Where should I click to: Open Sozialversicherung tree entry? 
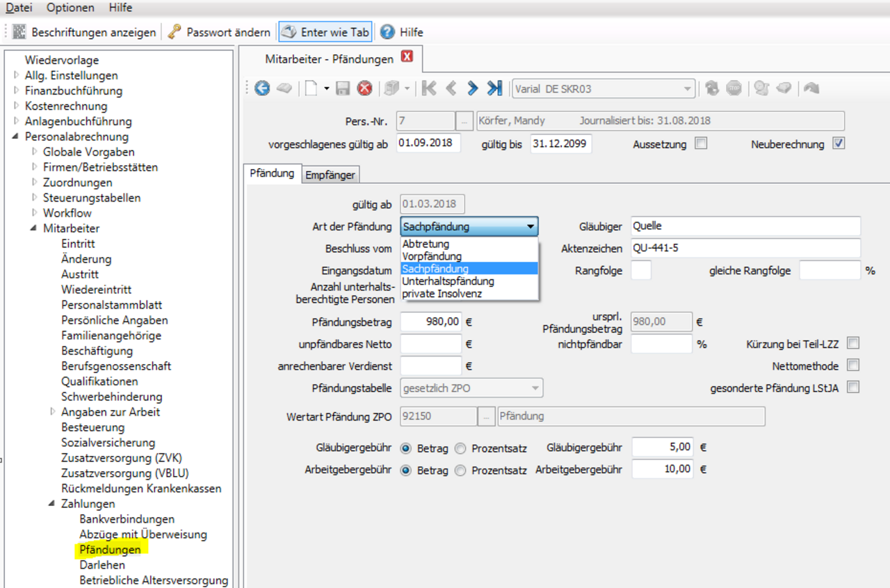pyautogui.click(x=108, y=442)
